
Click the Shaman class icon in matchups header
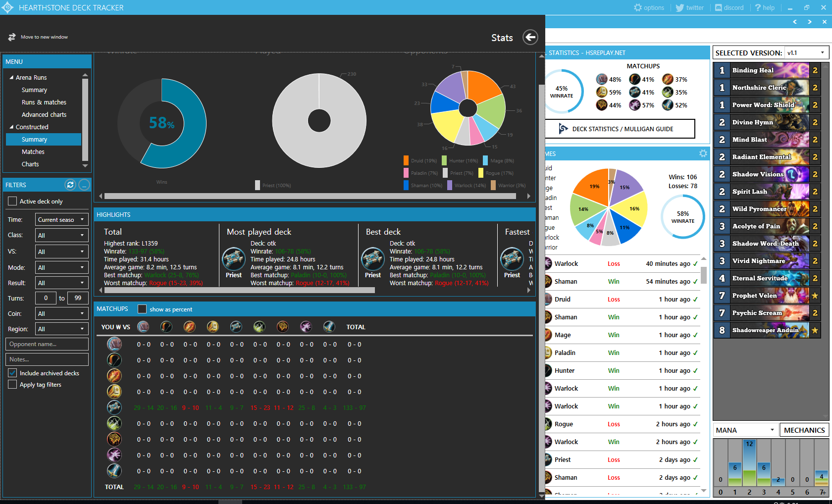click(283, 327)
